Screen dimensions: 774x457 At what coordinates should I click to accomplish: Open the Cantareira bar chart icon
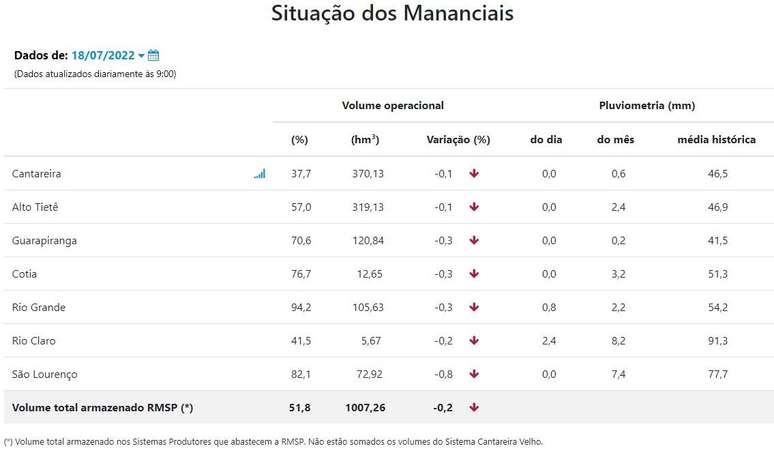click(x=260, y=173)
